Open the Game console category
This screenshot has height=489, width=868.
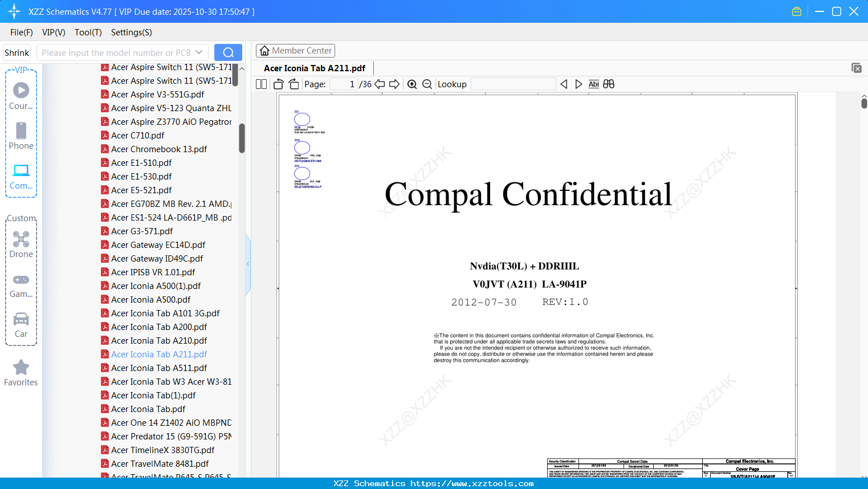click(x=21, y=285)
